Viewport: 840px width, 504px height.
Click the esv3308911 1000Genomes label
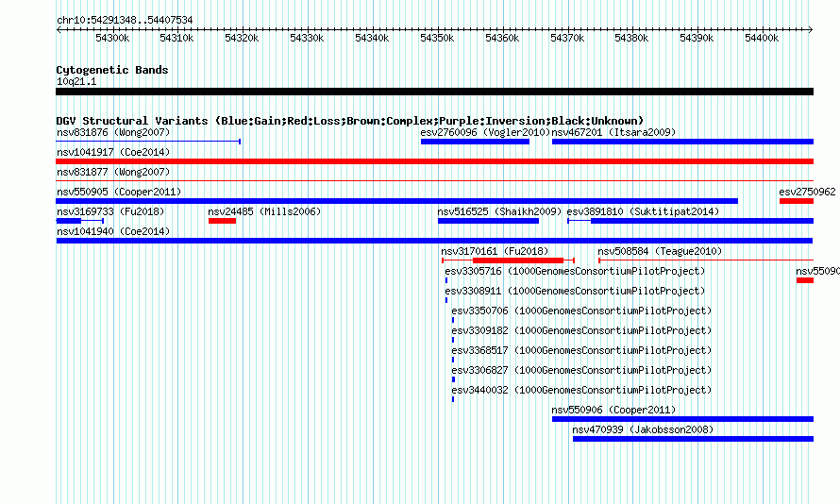[x=575, y=291]
